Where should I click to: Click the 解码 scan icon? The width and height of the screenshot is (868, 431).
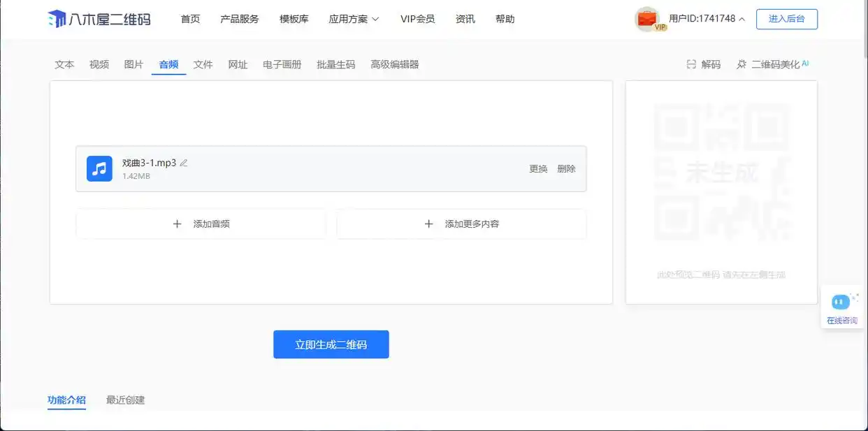pyautogui.click(x=691, y=64)
